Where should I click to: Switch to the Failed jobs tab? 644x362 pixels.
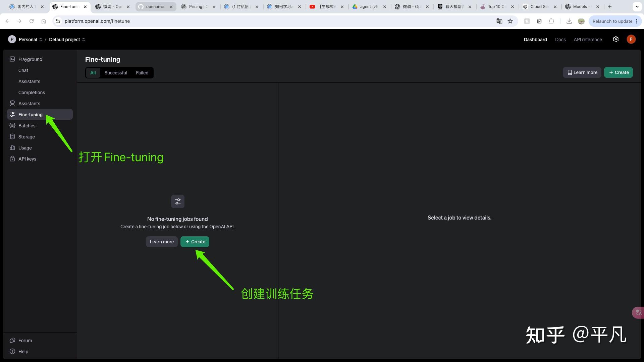[x=142, y=73]
